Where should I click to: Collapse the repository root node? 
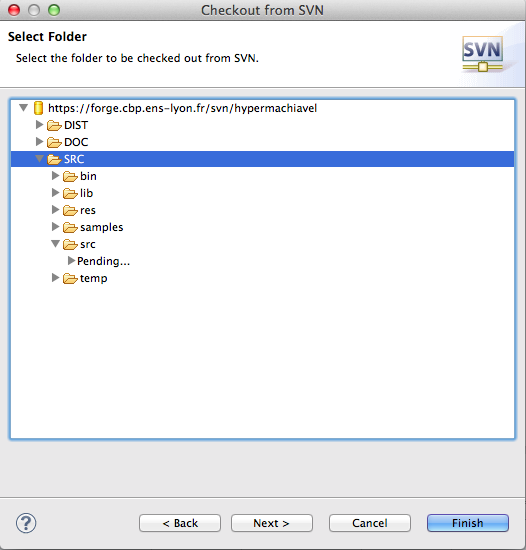point(23,108)
